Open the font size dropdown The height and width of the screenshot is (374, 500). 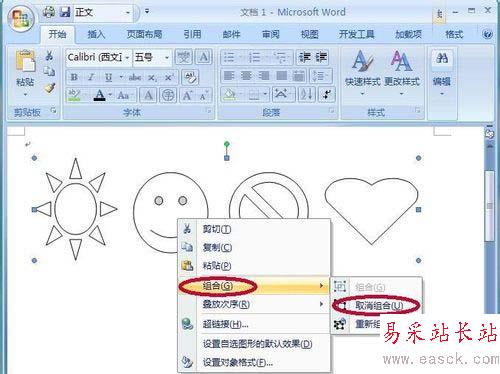click(167, 58)
